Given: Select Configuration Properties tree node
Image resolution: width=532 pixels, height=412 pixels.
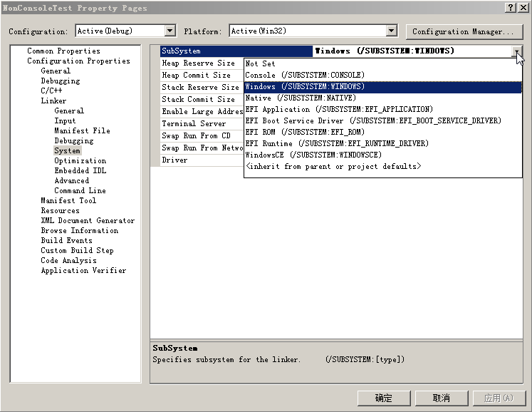Looking at the screenshot, I should click(x=79, y=61).
